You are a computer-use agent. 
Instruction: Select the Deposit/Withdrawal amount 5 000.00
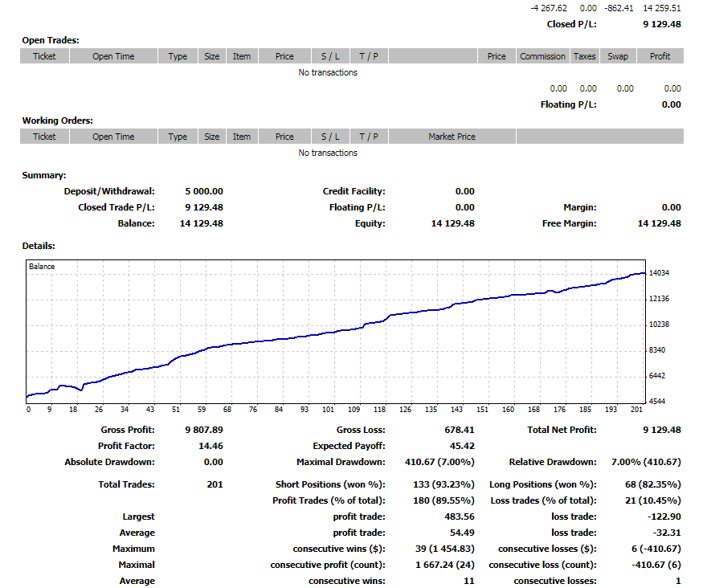(x=204, y=191)
